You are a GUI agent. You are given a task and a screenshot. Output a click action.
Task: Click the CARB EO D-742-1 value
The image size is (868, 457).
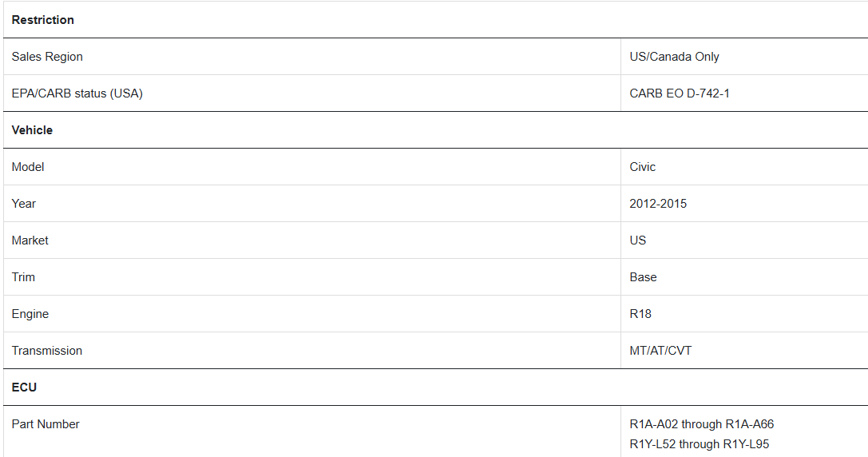[680, 93]
